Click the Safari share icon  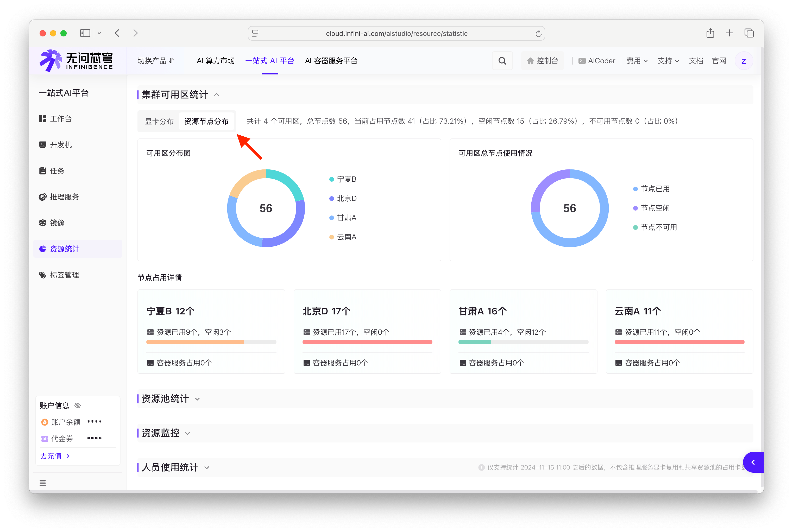[710, 33]
